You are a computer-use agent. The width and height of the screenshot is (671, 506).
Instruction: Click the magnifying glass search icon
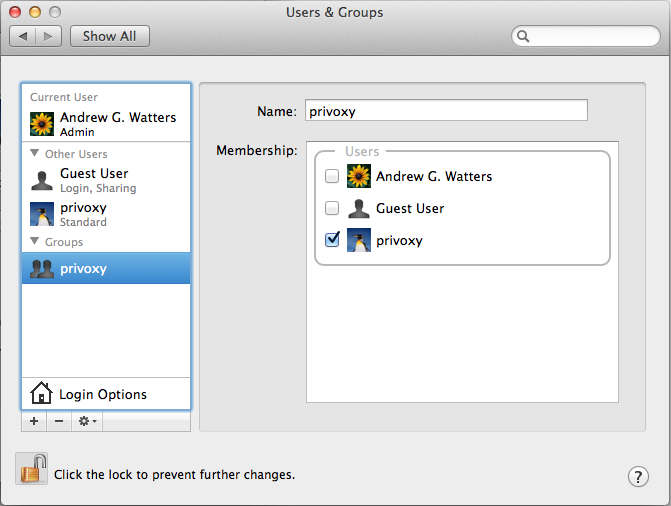(523, 36)
